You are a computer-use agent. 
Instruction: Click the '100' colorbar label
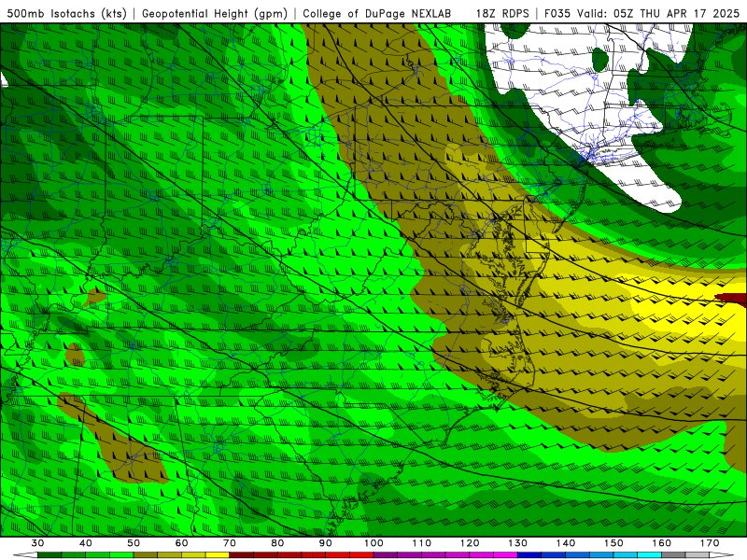[x=373, y=543]
